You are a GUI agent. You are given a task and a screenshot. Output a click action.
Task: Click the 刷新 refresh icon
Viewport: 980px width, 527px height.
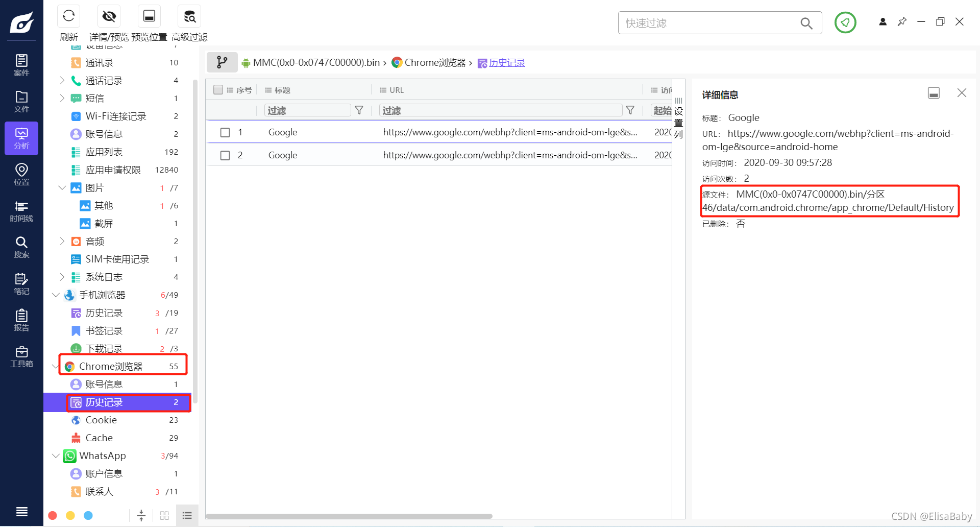(69, 16)
